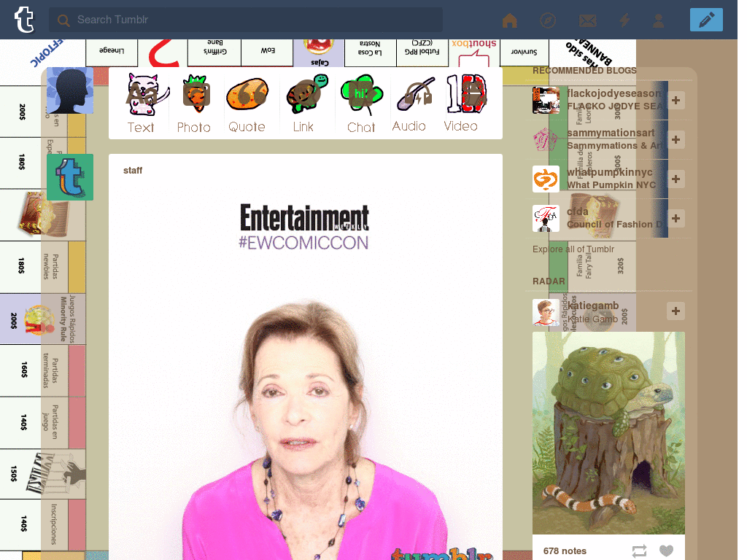Create a new Photo post
The height and width of the screenshot is (560, 747).
[194, 104]
